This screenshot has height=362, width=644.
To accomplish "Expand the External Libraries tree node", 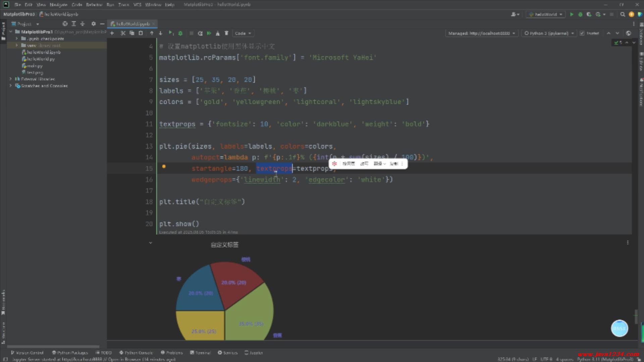I will pyautogui.click(x=10, y=79).
